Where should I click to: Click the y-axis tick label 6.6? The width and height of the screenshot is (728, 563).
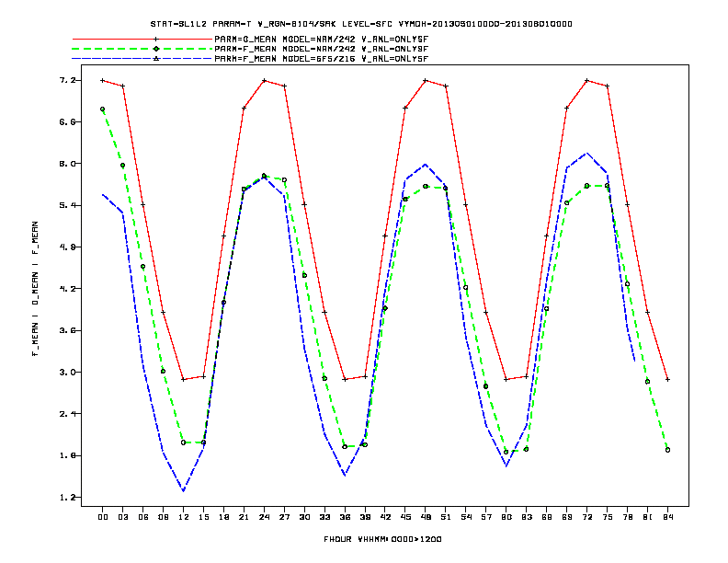pyautogui.click(x=67, y=122)
